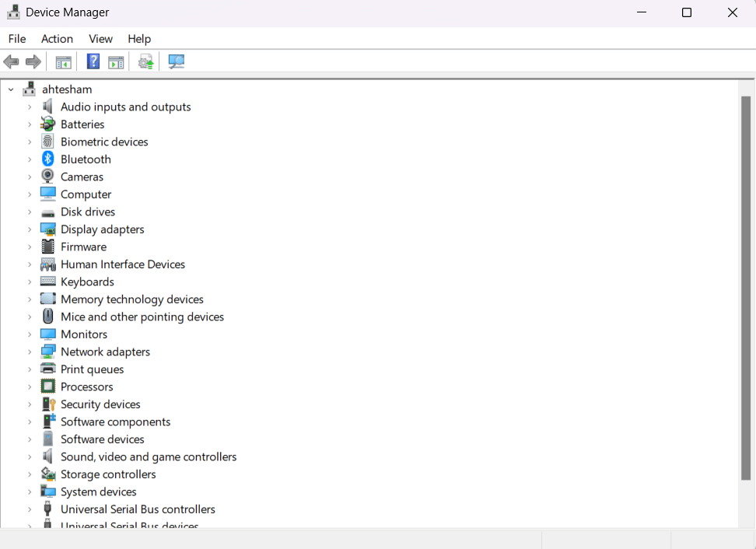756x549 pixels.
Task: Click the Help toolbar icon
Action: point(93,61)
